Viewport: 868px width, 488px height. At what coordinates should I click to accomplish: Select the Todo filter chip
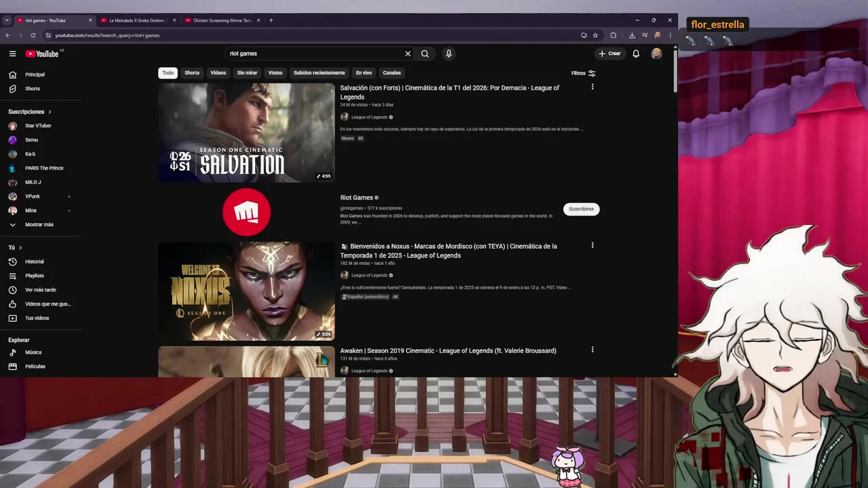tap(167, 73)
